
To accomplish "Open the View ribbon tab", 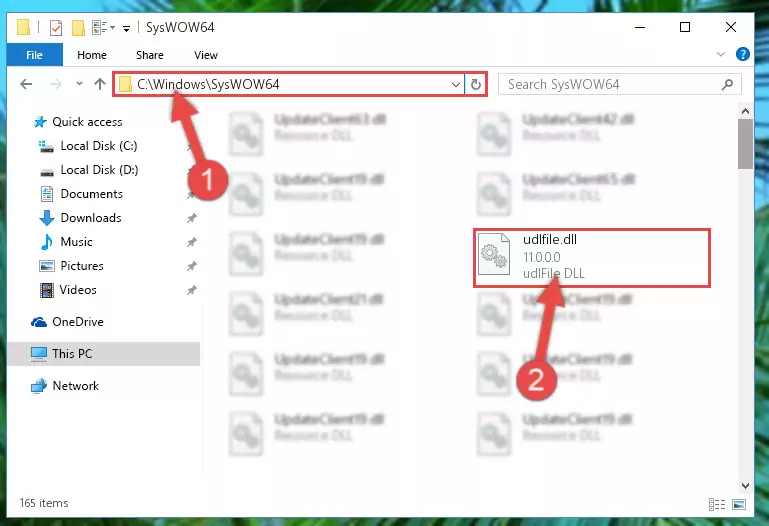I will (x=205, y=55).
